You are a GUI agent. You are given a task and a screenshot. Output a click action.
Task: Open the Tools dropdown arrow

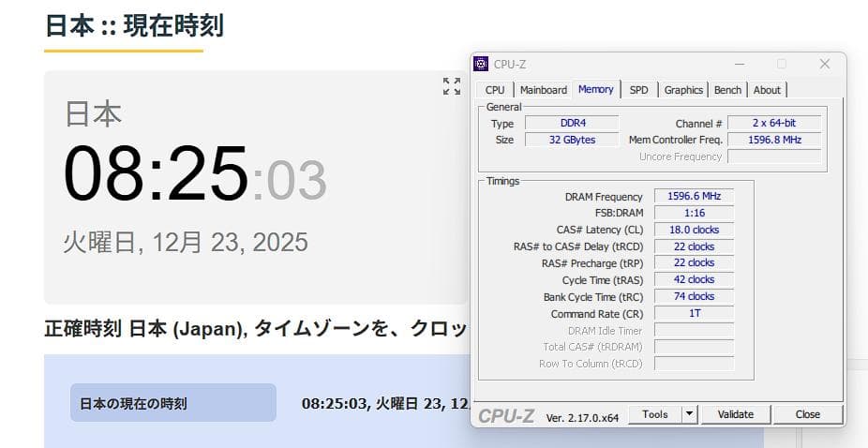pos(689,414)
